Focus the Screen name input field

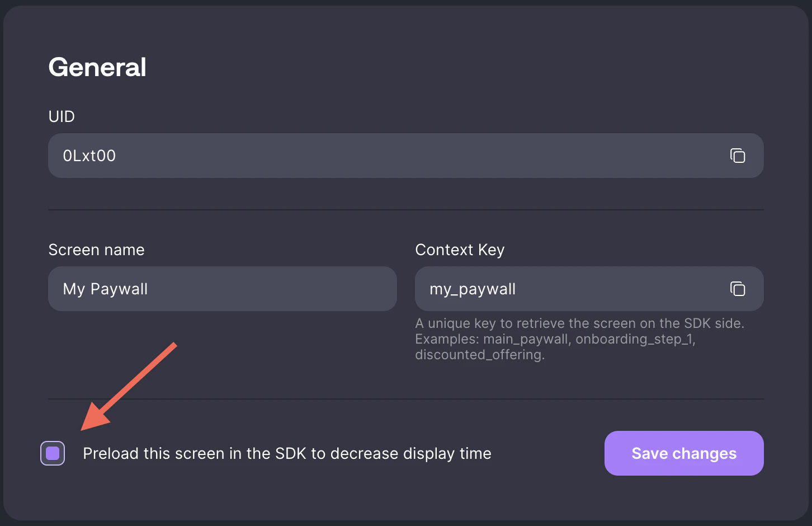[222, 289]
